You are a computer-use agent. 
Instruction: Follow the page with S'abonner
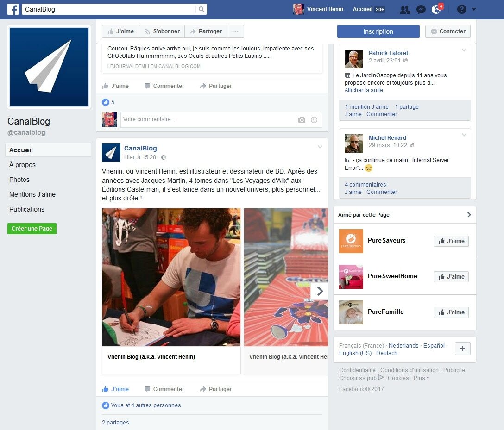click(162, 31)
